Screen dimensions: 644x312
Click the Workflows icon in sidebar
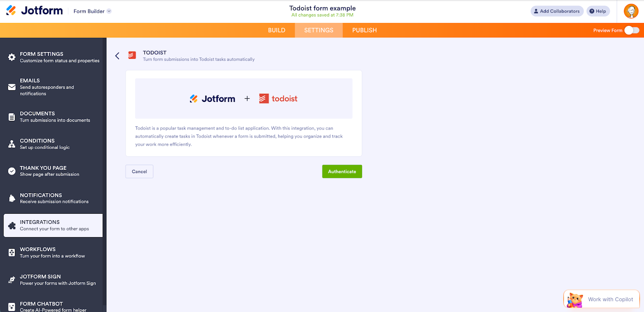tap(12, 252)
